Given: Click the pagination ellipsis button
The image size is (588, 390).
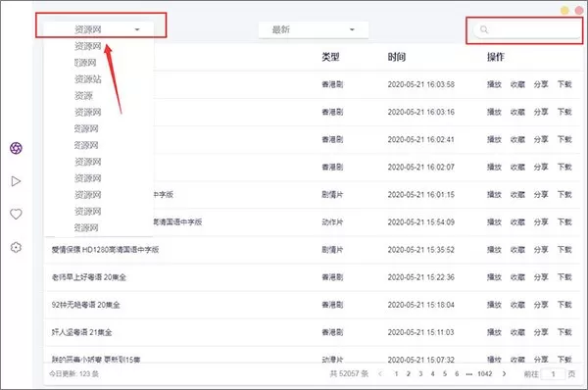Looking at the screenshot, I should click(x=468, y=374).
